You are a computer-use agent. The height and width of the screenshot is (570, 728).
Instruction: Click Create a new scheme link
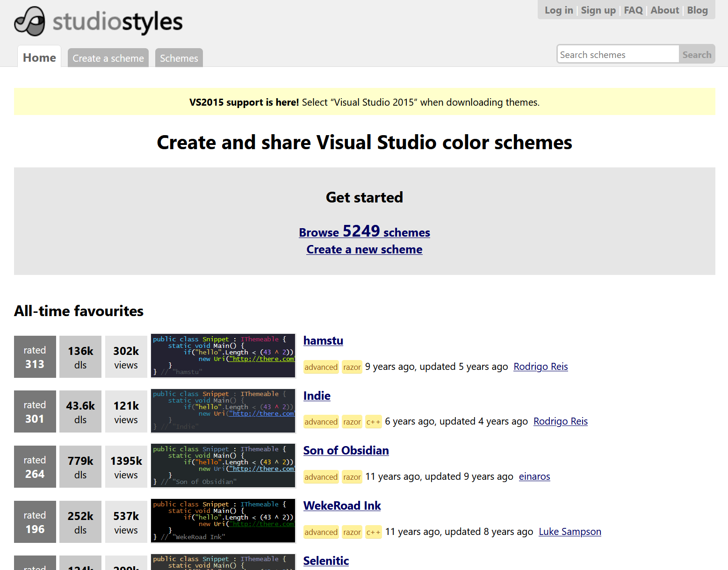pos(364,250)
